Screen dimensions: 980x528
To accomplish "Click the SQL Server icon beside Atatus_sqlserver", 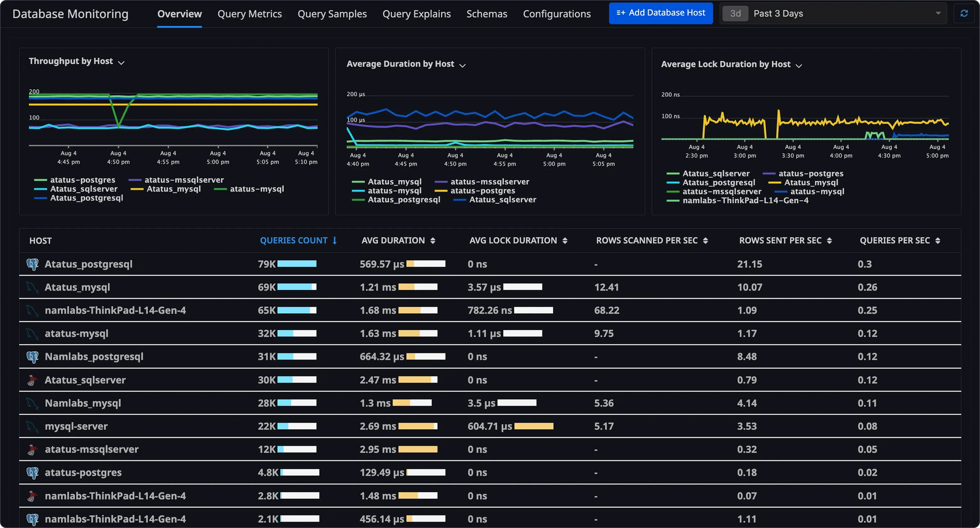I will (x=32, y=380).
